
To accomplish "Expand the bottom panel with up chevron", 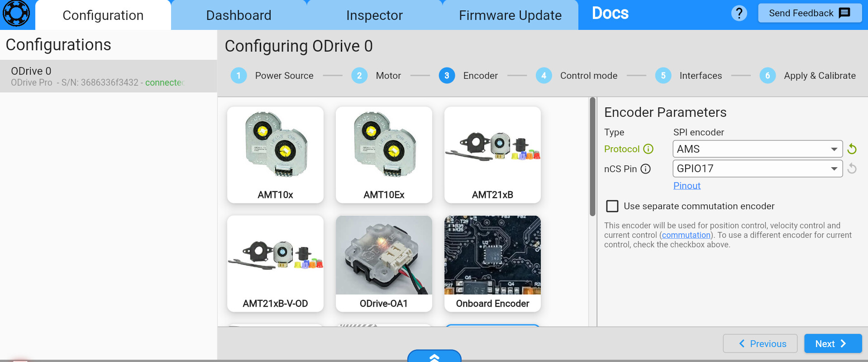I will pyautogui.click(x=434, y=356).
